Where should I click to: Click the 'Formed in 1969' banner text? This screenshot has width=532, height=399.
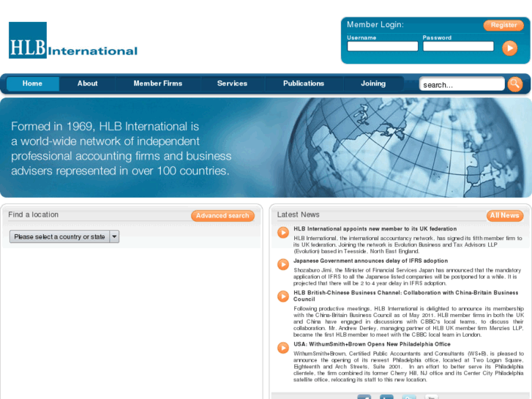[x=121, y=149]
